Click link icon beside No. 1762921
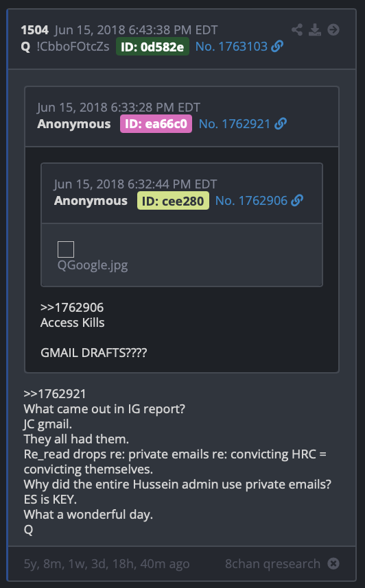The image size is (365, 588). coord(281,124)
